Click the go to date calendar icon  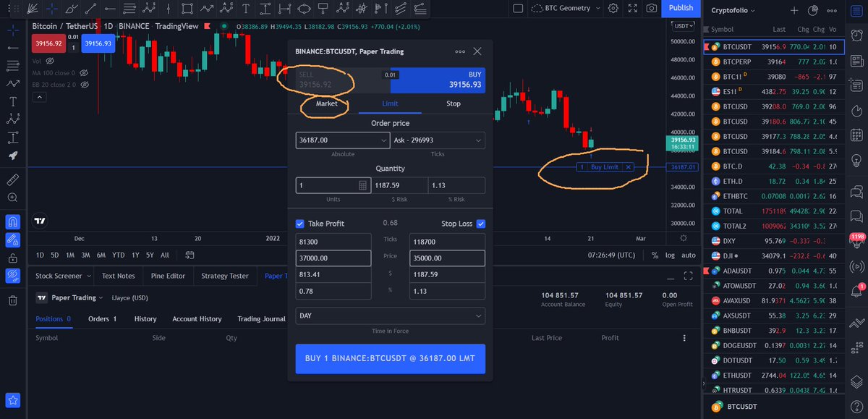point(190,255)
